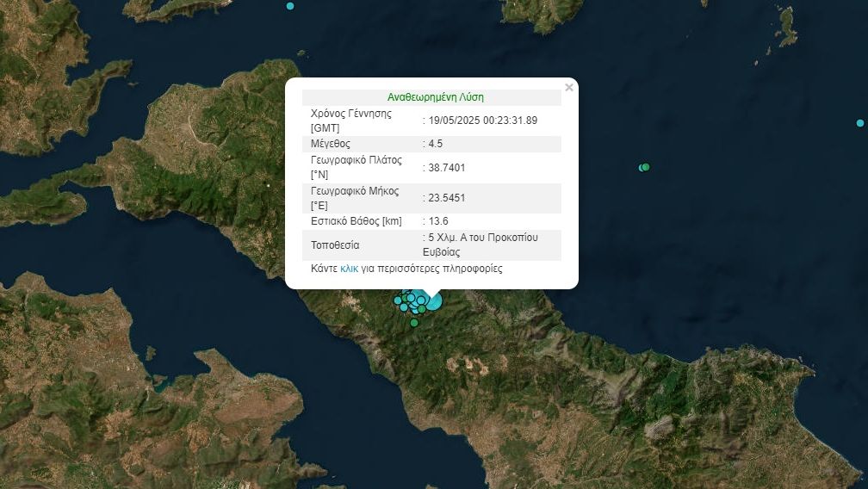
Task: Click the green marker in the sea east of popup
Action: pyautogui.click(x=645, y=167)
